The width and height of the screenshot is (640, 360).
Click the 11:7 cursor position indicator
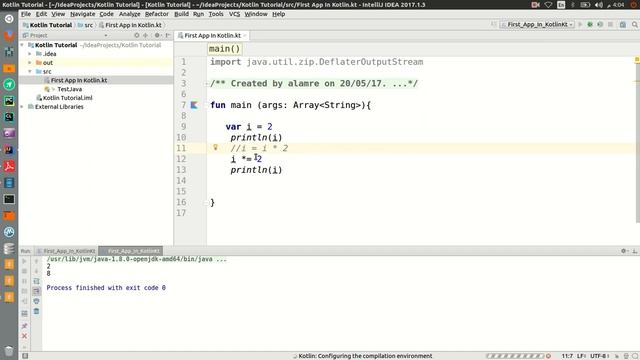(x=567, y=356)
